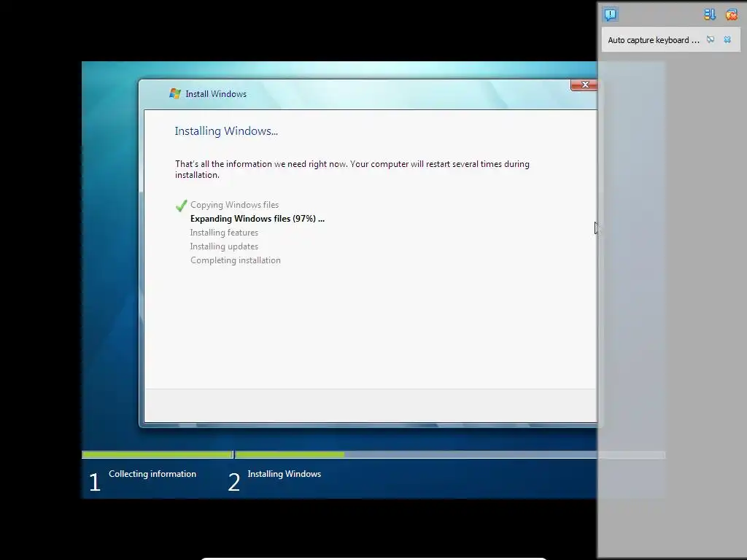Click the notifications sort order icon
The height and width of the screenshot is (560, 747).
click(710, 15)
